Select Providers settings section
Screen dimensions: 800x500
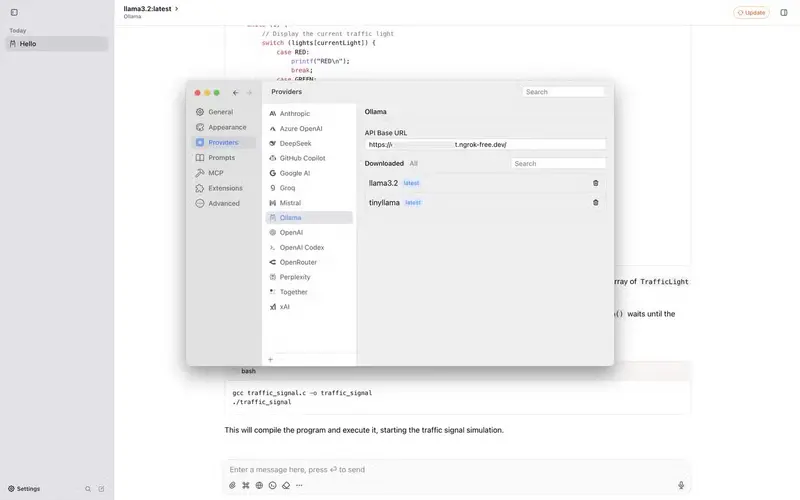point(223,142)
